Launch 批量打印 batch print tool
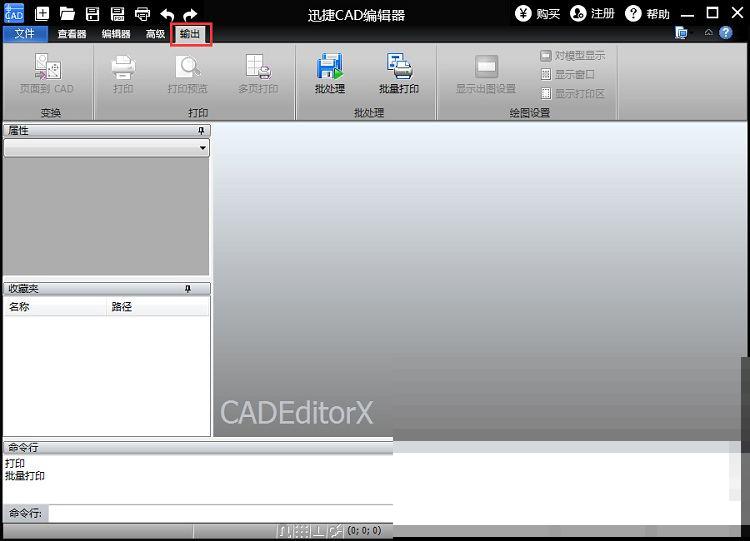This screenshot has height=541, width=750. 399,66
